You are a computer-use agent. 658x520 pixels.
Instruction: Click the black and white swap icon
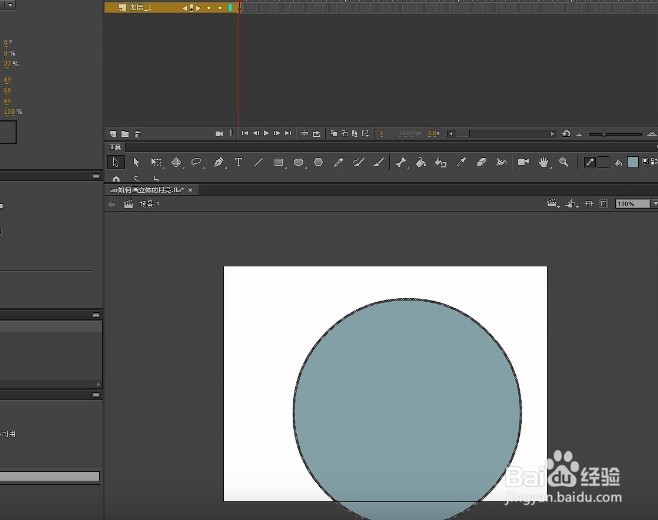[x=646, y=161]
